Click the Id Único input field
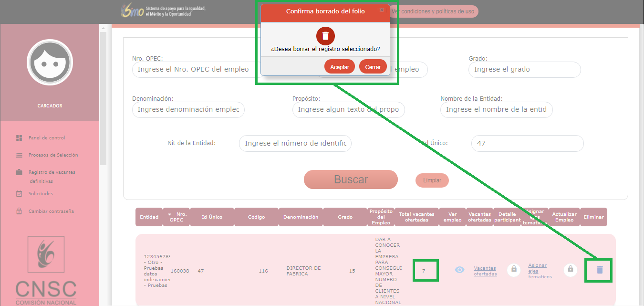This screenshot has width=644, height=306. point(527,143)
